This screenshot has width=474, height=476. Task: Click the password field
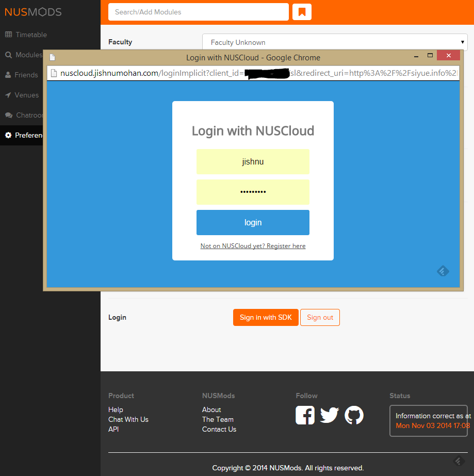(x=253, y=192)
